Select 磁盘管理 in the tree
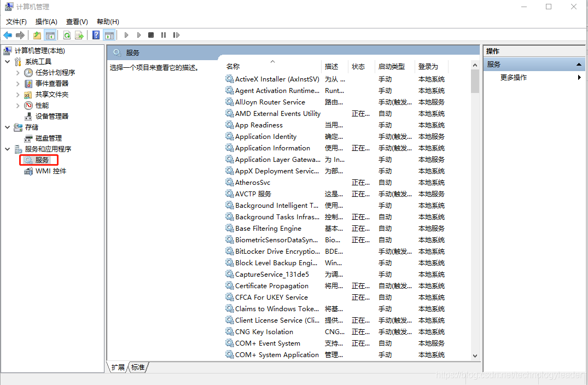 pos(48,138)
